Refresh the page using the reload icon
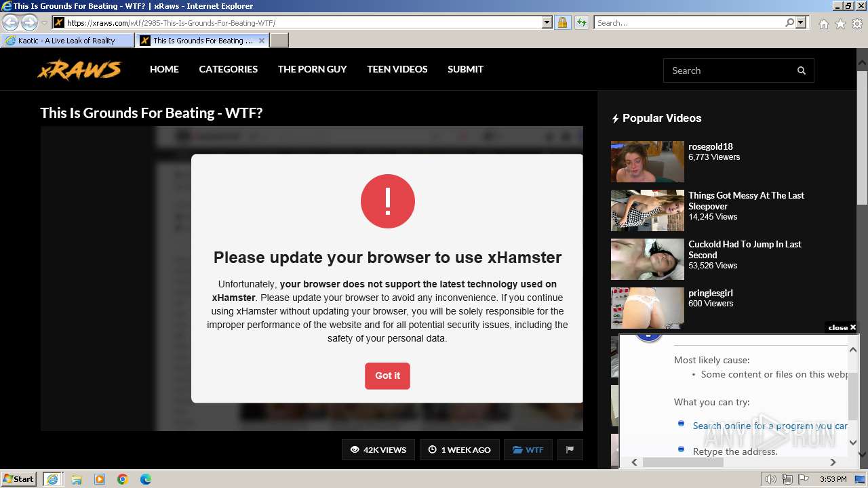868x488 pixels. [581, 22]
